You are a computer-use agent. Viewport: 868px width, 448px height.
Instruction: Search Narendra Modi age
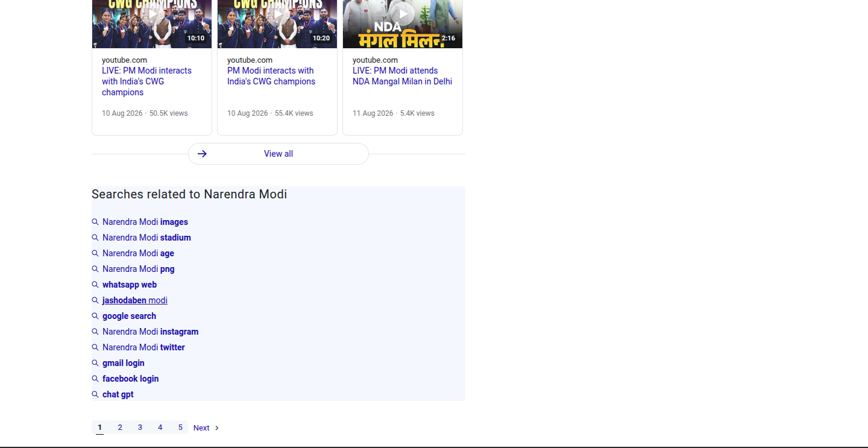coord(138,253)
